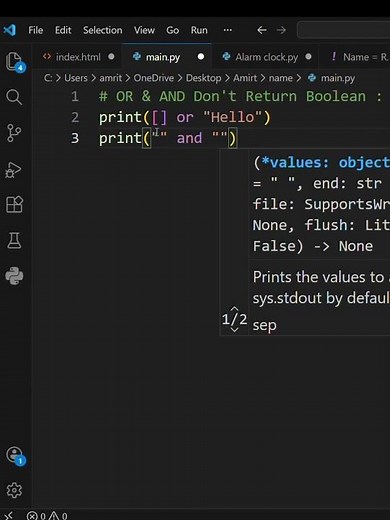390x520 pixels.
Task: Go back with the left arrow
Action: point(262,30)
